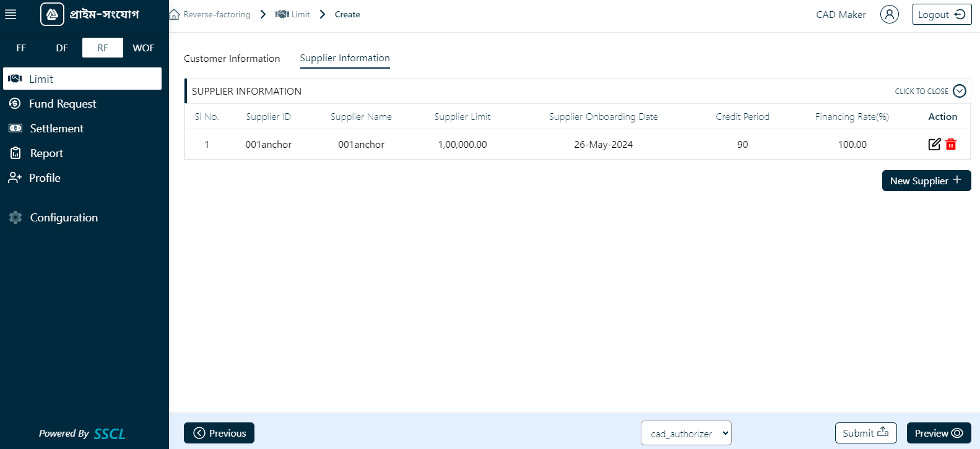980x449 pixels.
Task: Click the Report clipboard icon
Action: click(x=15, y=153)
